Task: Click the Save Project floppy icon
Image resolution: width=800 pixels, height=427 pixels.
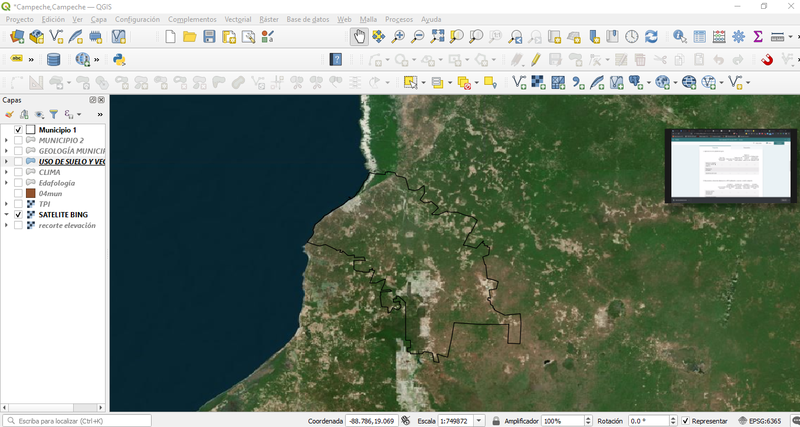Action: (x=209, y=36)
